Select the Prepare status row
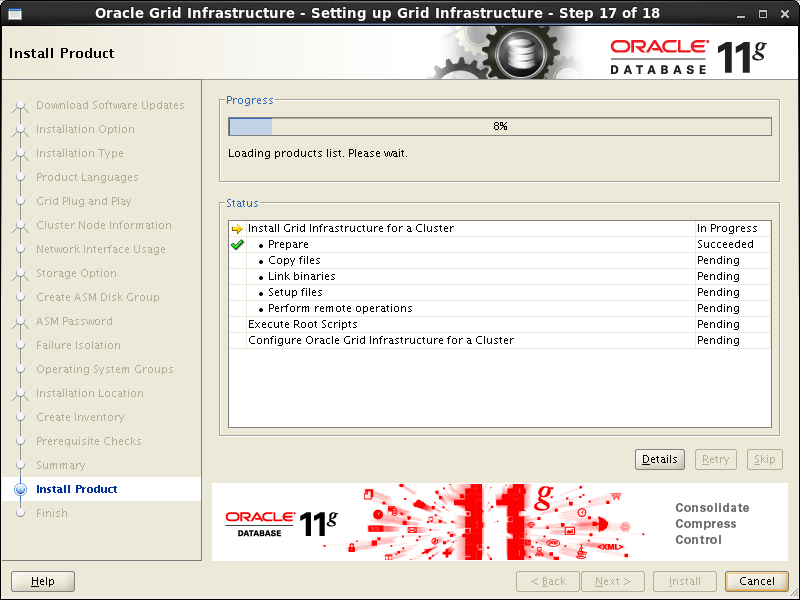This screenshot has width=800, height=600. (500, 244)
